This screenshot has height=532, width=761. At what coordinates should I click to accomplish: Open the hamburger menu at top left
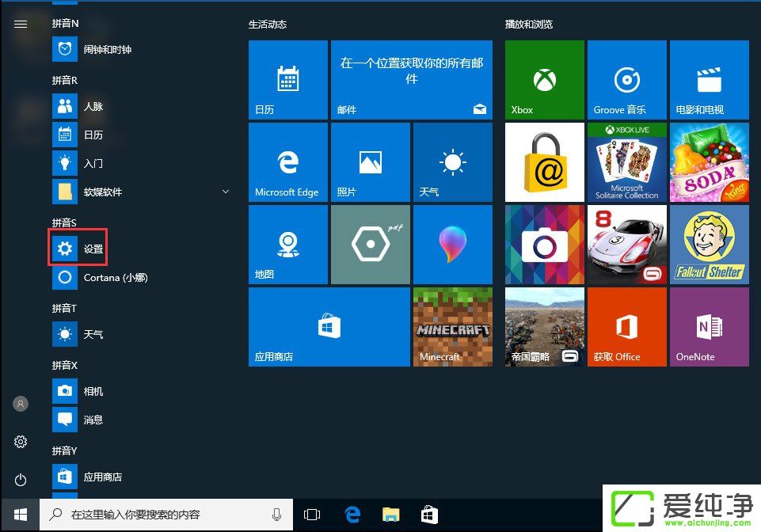coord(21,23)
